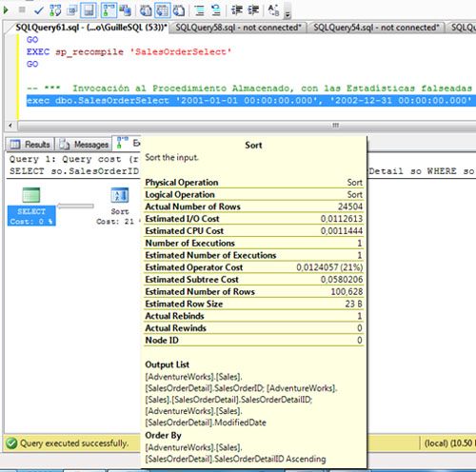Open the Results tab
Image resolution: width=476 pixels, height=472 pixels.
click(30, 145)
